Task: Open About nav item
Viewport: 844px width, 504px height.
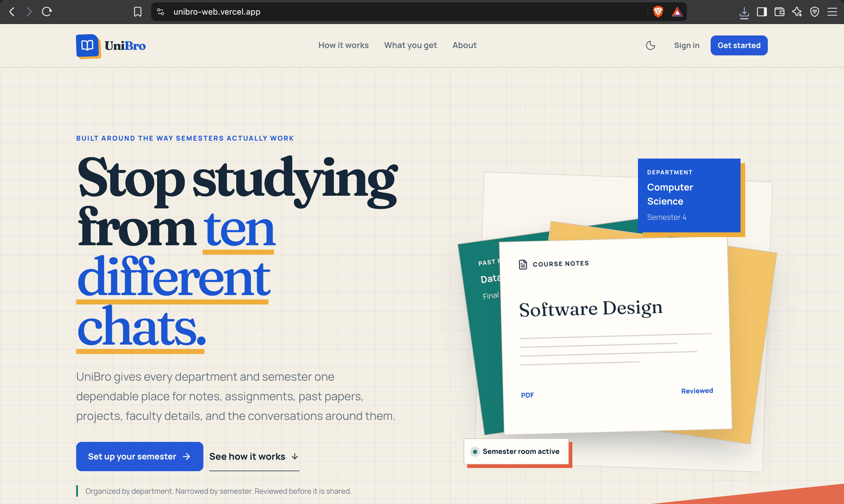Action: point(464,45)
